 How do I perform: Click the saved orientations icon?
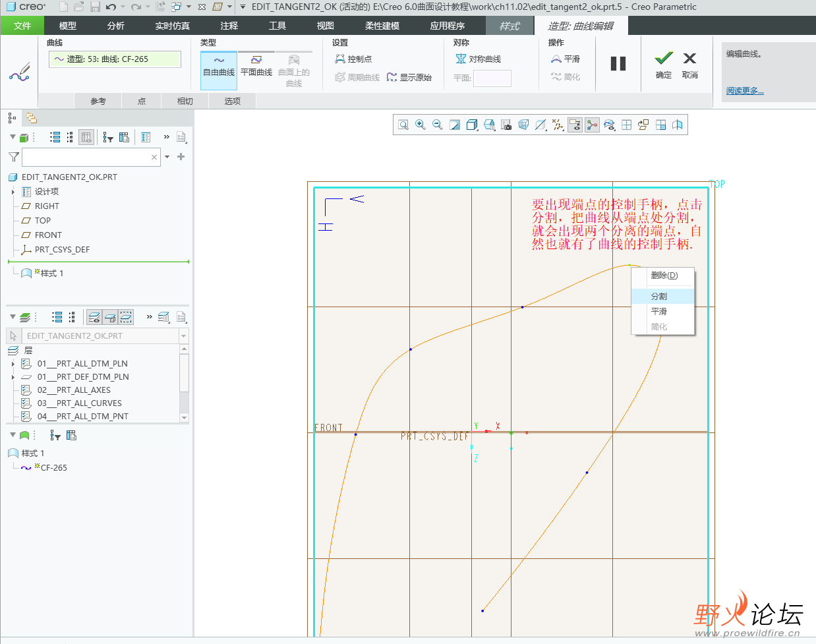point(489,125)
